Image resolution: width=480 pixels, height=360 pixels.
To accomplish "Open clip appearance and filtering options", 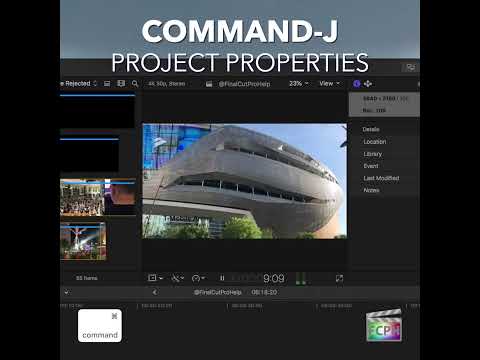I will [121, 84].
